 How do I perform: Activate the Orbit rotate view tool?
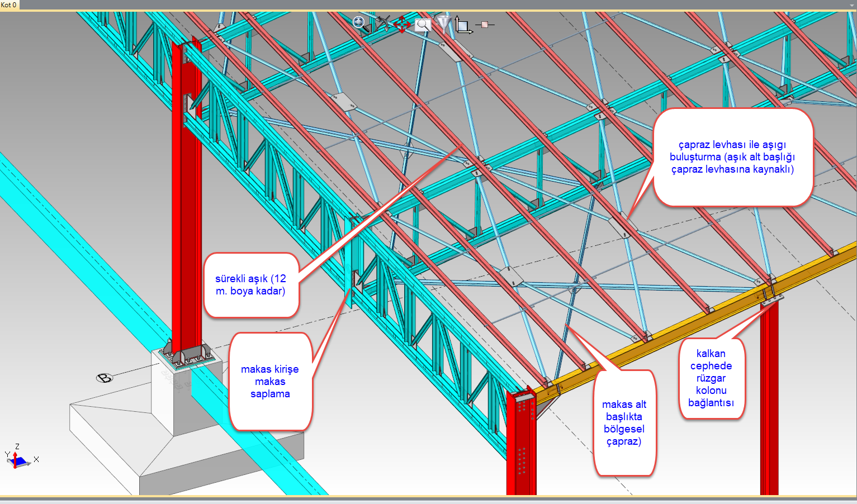(x=382, y=23)
